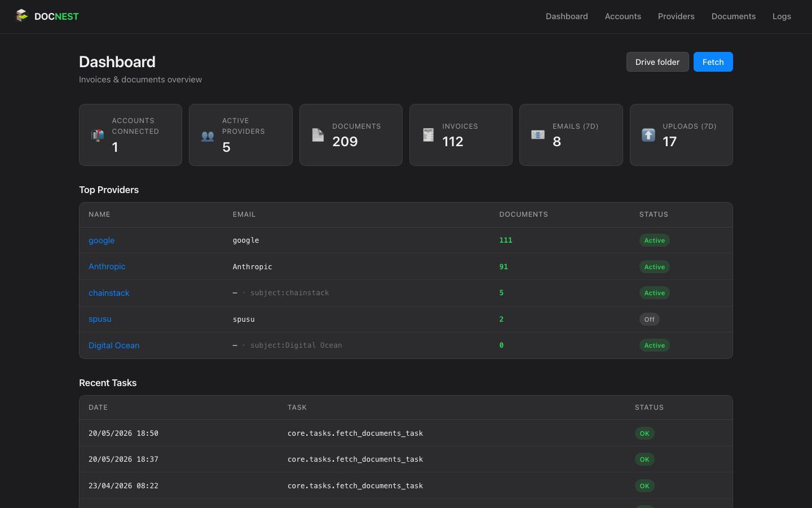Click the email cell 'spusu'

(244, 319)
